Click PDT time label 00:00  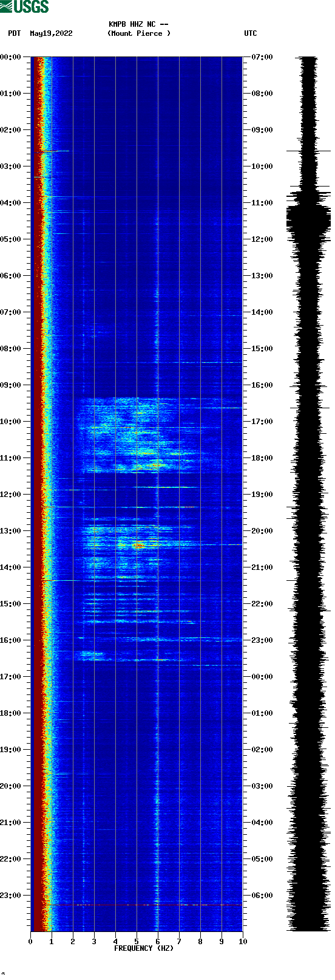[11, 57]
